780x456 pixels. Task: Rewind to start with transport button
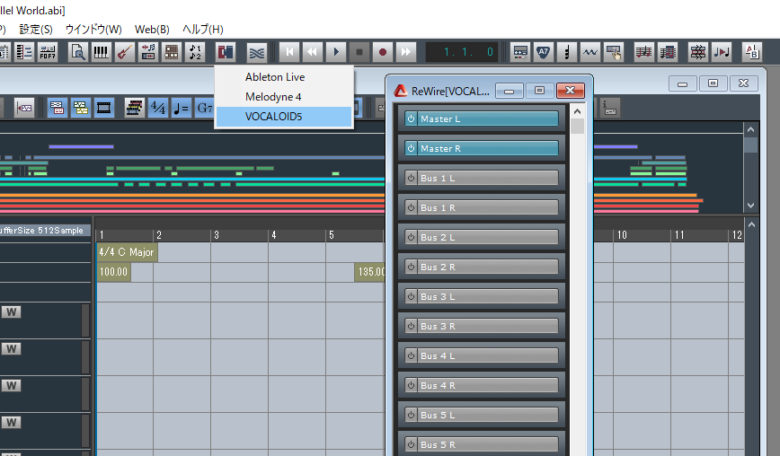(x=289, y=51)
